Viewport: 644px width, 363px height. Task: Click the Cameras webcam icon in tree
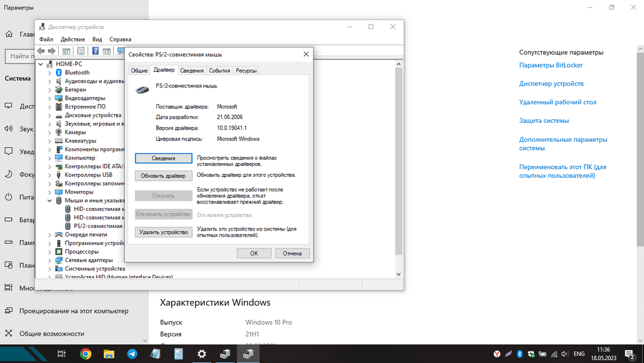[59, 132]
